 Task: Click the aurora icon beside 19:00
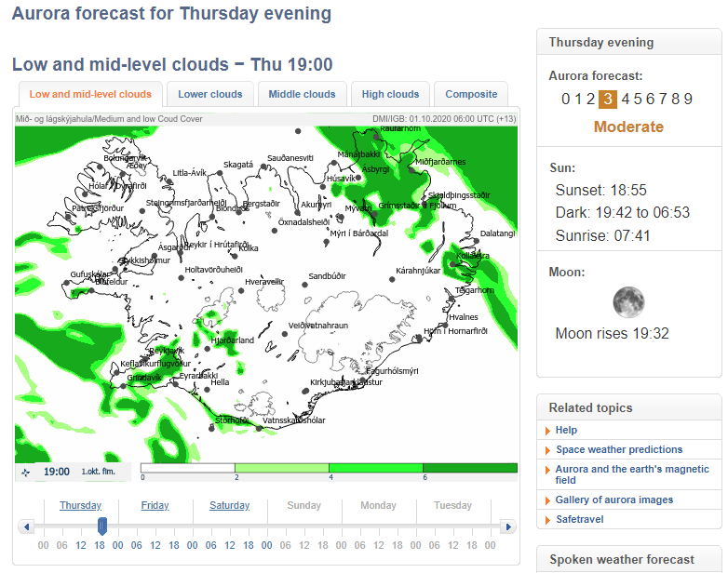pos(25,472)
